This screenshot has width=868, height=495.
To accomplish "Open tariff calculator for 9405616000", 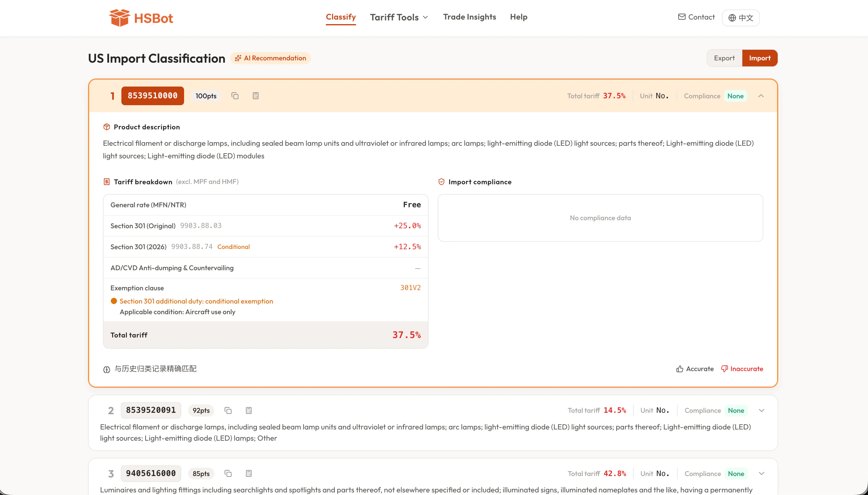I will click(x=249, y=473).
